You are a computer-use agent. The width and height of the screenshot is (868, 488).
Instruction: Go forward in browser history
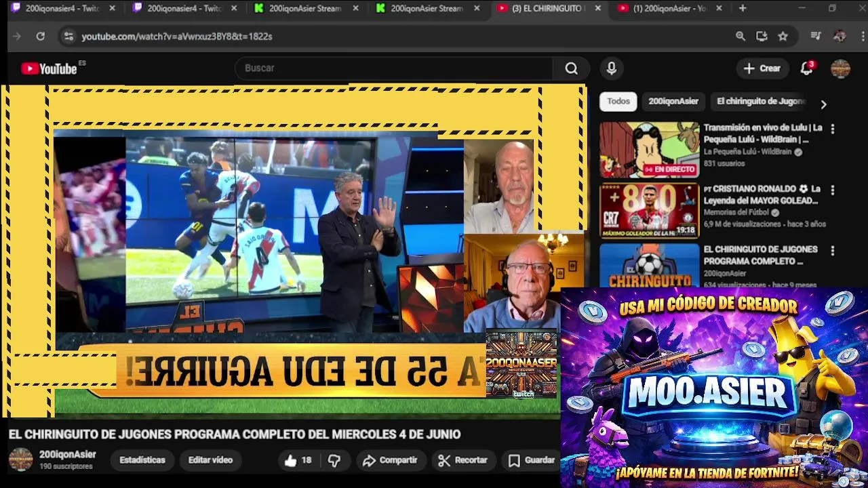(18, 36)
